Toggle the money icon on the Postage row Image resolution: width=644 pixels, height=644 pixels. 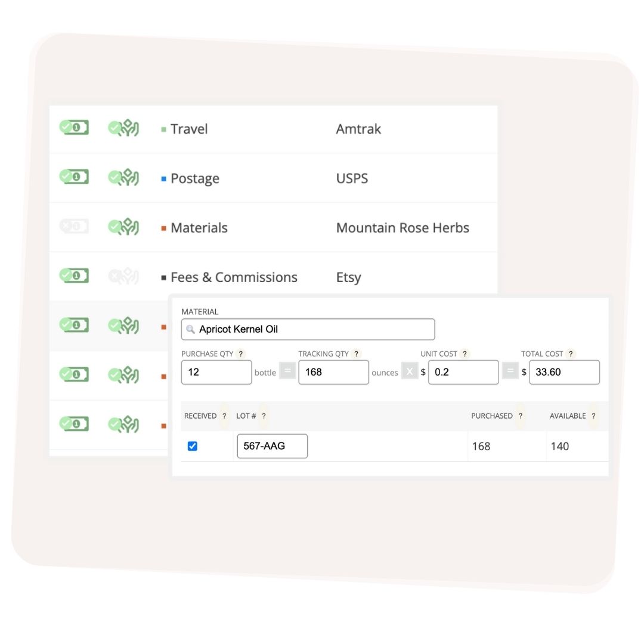tap(73, 176)
